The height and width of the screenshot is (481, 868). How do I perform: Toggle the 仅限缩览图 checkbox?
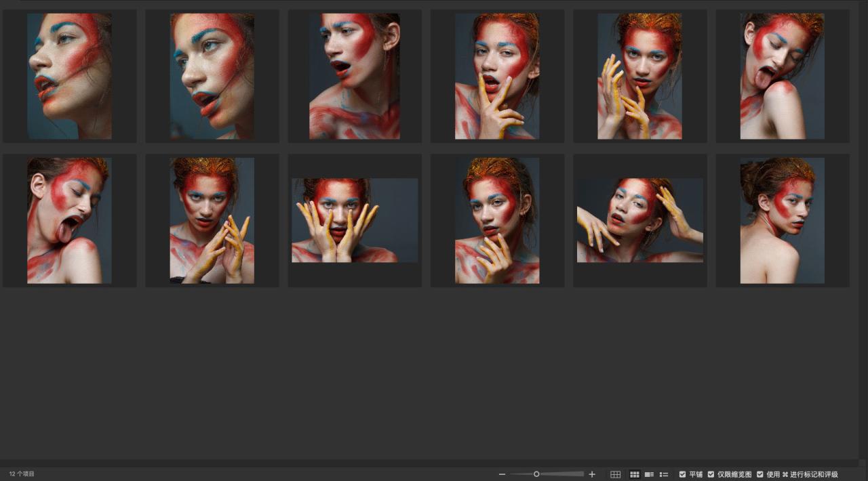click(x=711, y=474)
